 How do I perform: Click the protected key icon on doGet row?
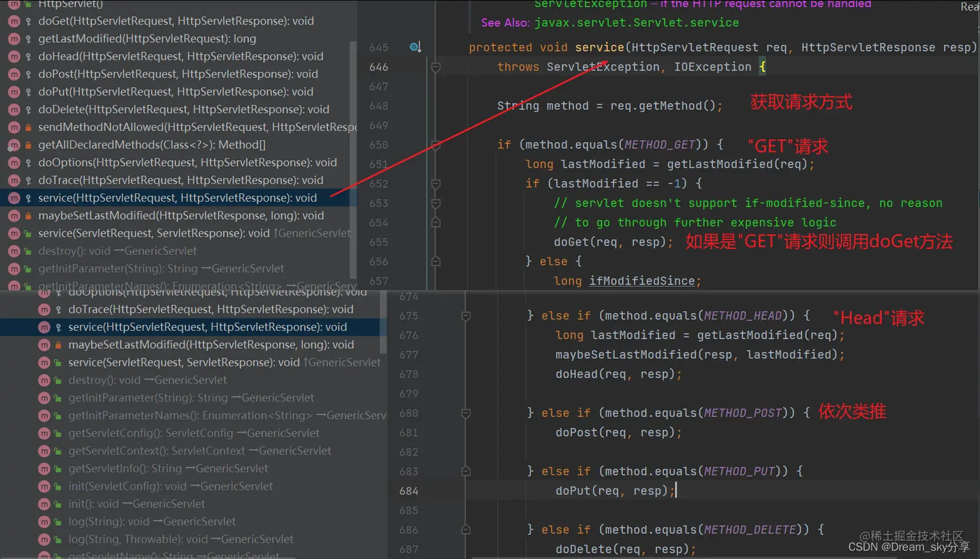28,21
